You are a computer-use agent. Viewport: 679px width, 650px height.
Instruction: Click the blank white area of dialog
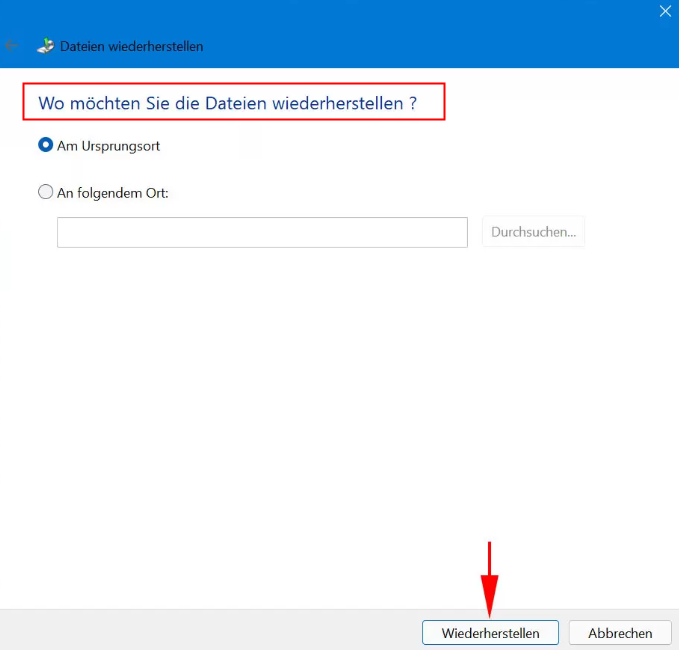(340, 400)
